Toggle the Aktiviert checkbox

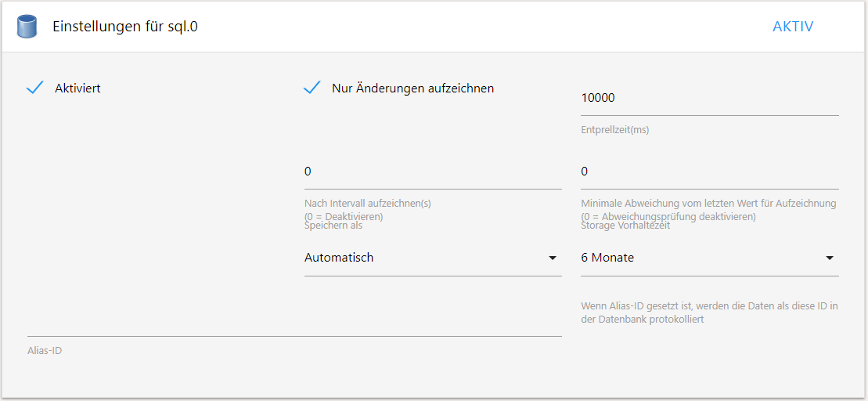coord(35,88)
